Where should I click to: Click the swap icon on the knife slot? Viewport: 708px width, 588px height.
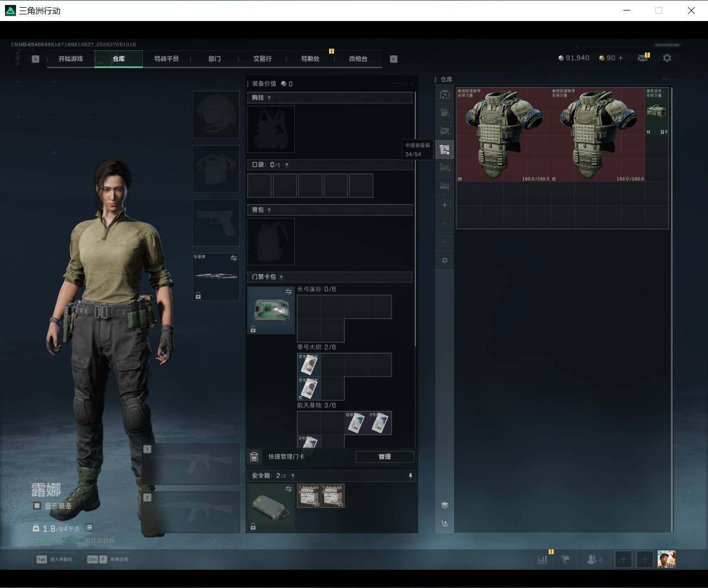pyautogui.click(x=234, y=258)
